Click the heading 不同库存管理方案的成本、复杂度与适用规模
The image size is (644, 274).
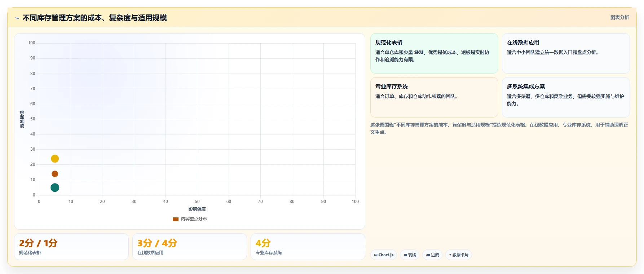coord(94,18)
